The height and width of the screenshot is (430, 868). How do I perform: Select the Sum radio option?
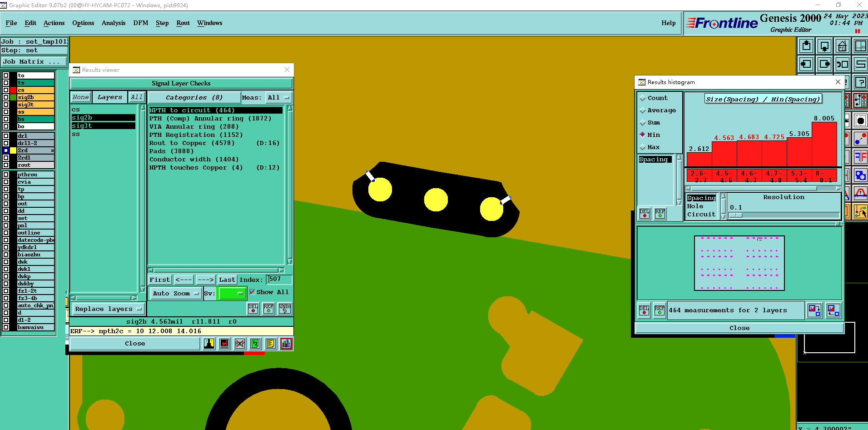(643, 123)
